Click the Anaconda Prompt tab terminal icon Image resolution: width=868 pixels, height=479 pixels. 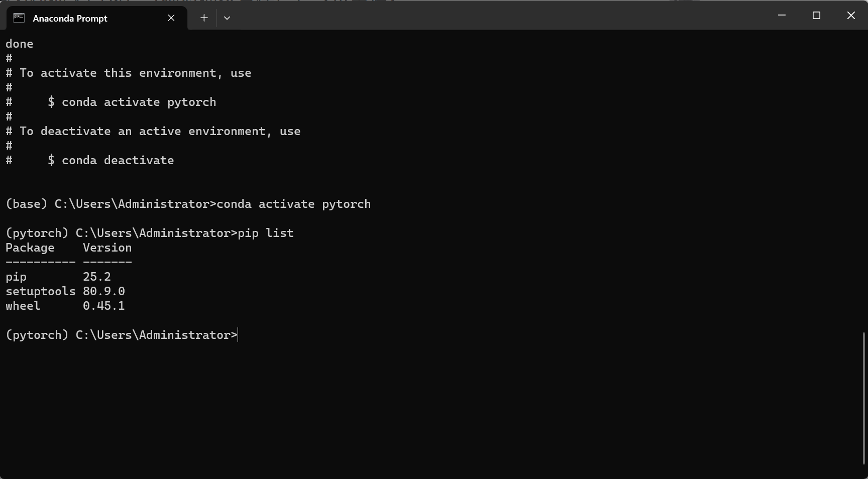pyautogui.click(x=19, y=18)
